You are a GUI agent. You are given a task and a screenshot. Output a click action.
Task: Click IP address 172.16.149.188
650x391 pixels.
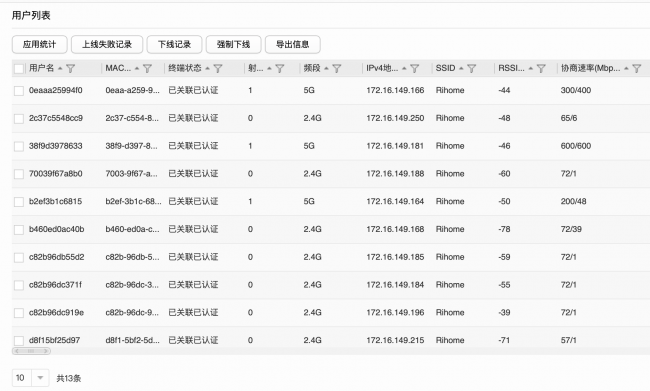click(395, 174)
